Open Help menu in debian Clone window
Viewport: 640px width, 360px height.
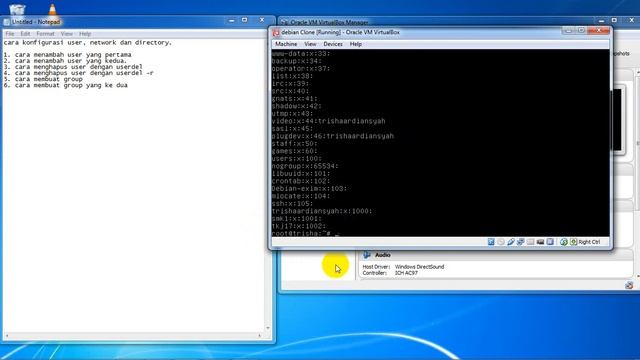(356, 44)
